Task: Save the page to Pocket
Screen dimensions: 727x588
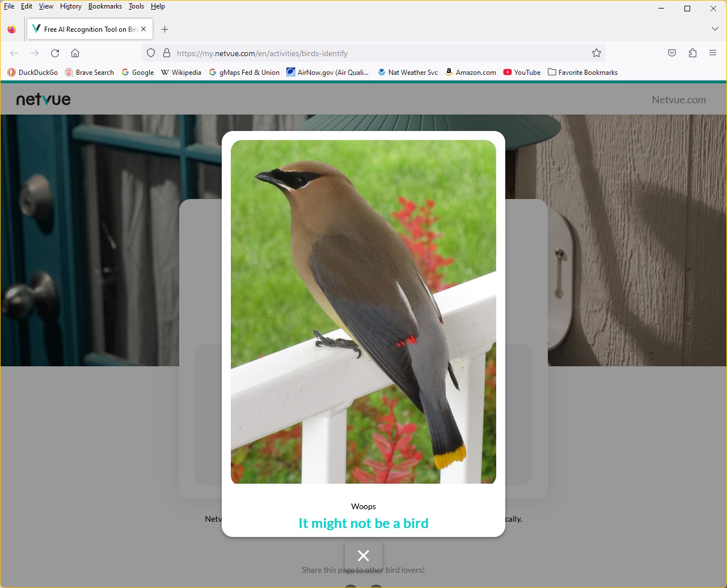Action: click(672, 53)
